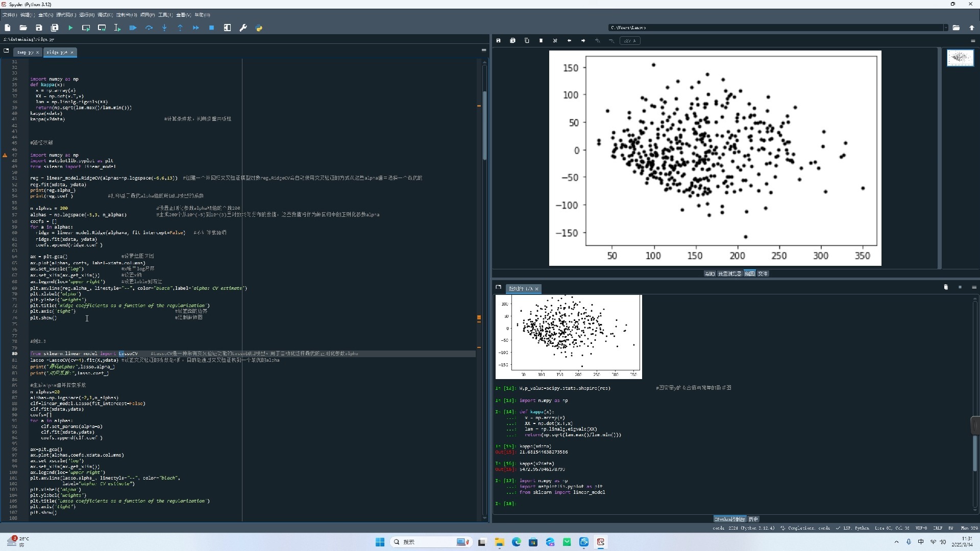Open the editor pane options menu
The width and height of the screenshot is (980, 551).
point(484,50)
